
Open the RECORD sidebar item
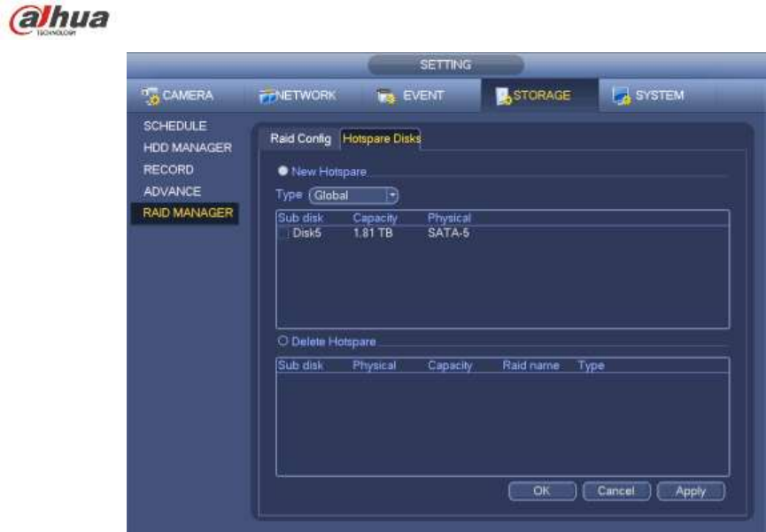(x=168, y=170)
